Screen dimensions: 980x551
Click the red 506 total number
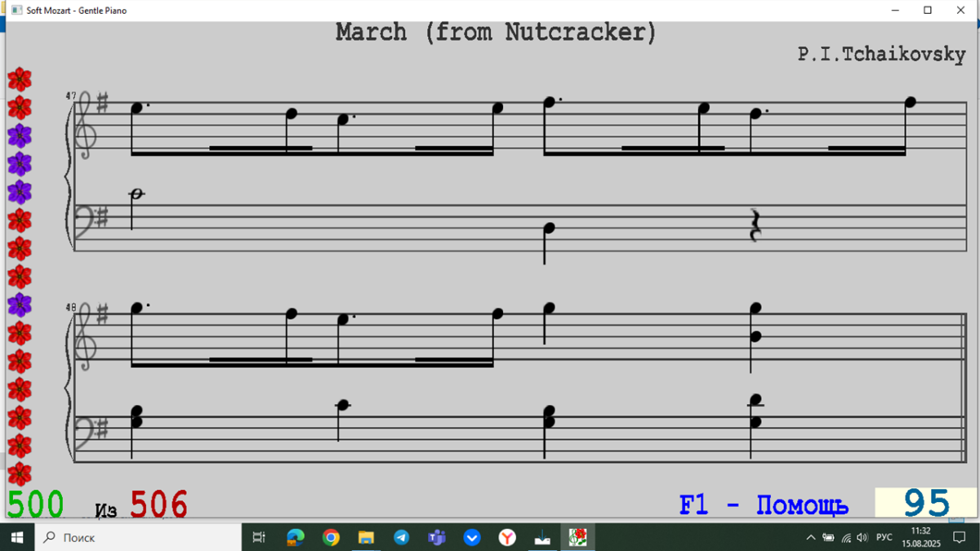click(x=158, y=504)
